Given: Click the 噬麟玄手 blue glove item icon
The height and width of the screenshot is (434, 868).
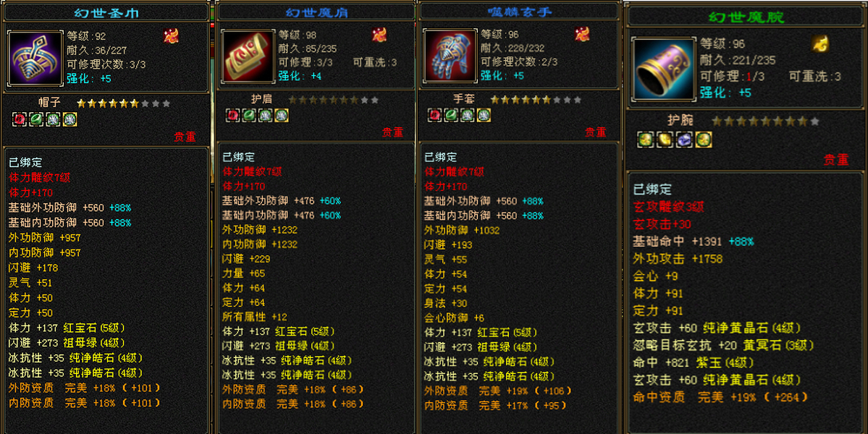Looking at the screenshot, I should pyautogui.click(x=450, y=56).
